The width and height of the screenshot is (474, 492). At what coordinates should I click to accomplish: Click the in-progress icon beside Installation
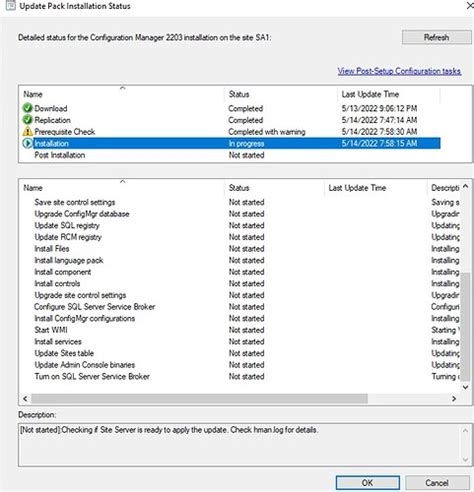point(27,143)
